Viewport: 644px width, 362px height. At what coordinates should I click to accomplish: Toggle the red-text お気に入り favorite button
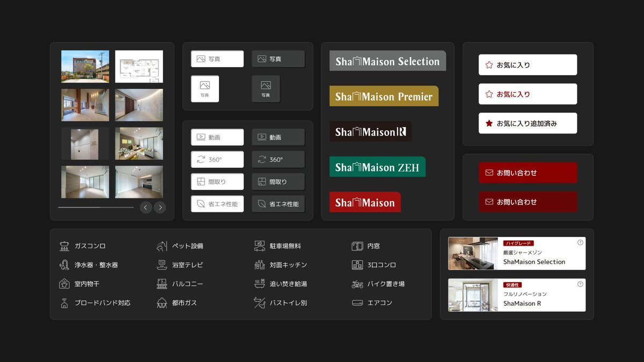click(x=528, y=94)
